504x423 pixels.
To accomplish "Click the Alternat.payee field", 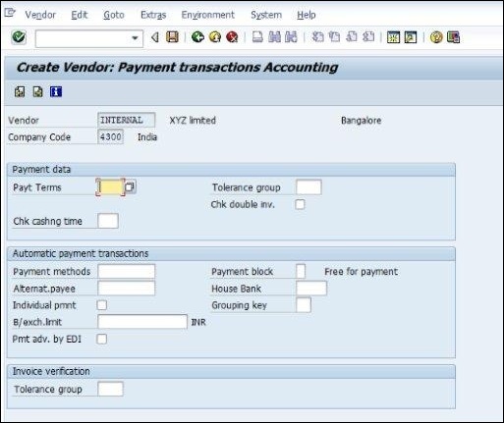I will (127, 289).
